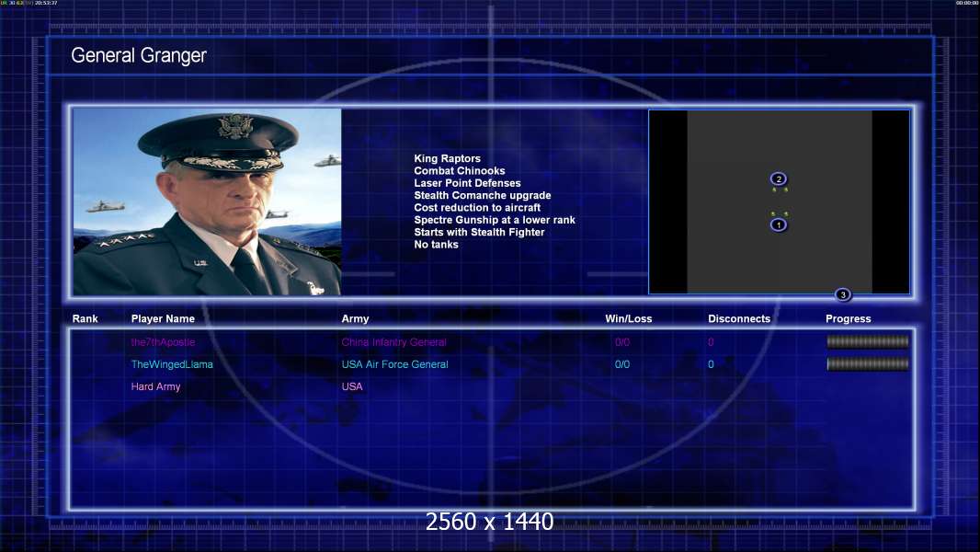Click the Stealth Comanche upgrade line
This screenshot has height=552, width=980.
[483, 195]
